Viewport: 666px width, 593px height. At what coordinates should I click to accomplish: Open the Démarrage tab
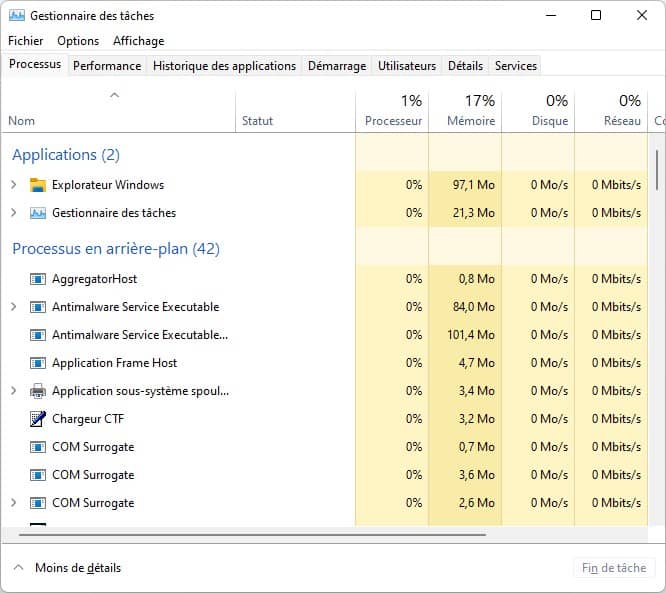[x=337, y=66]
